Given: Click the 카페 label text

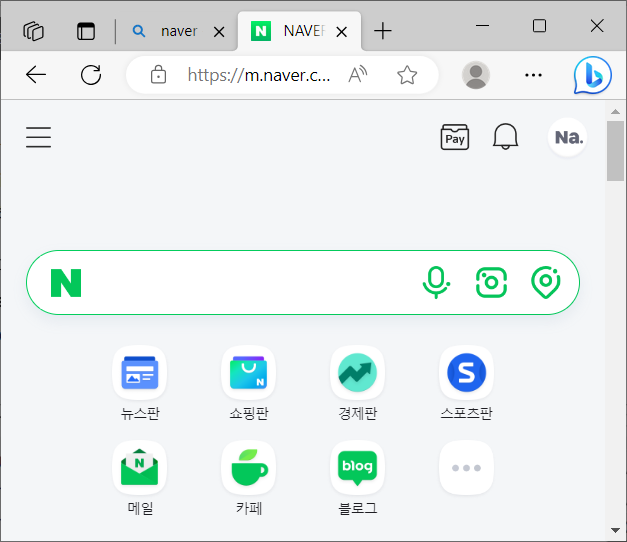Looking at the screenshot, I should (x=249, y=508).
